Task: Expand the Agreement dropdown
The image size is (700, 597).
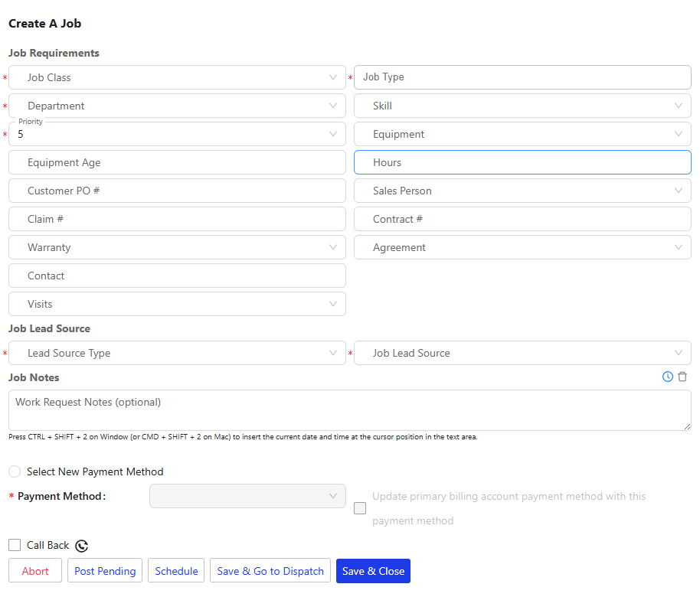Action: point(522,247)
